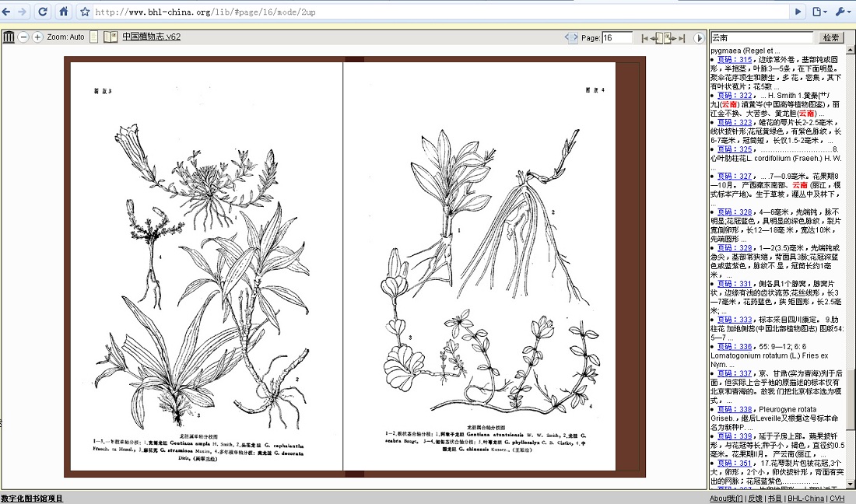Open search result 页码：339

point(735,436)
